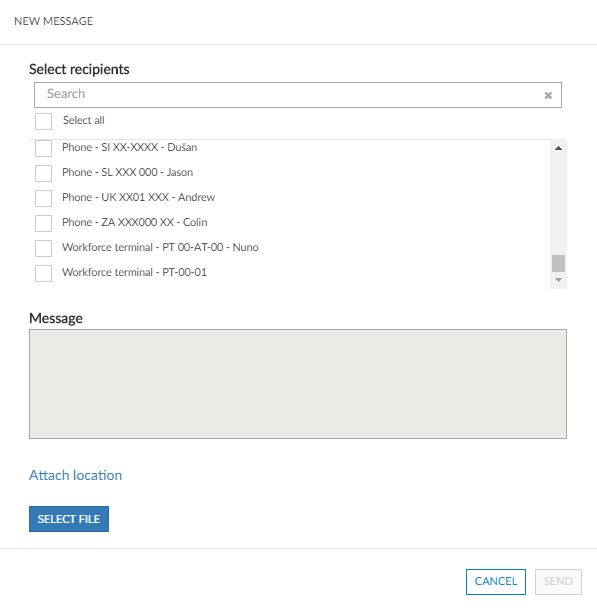The width and height of the screenshot is (597, 610).
Task: Tick the Select all checkbox
Action: coord(43,121)
